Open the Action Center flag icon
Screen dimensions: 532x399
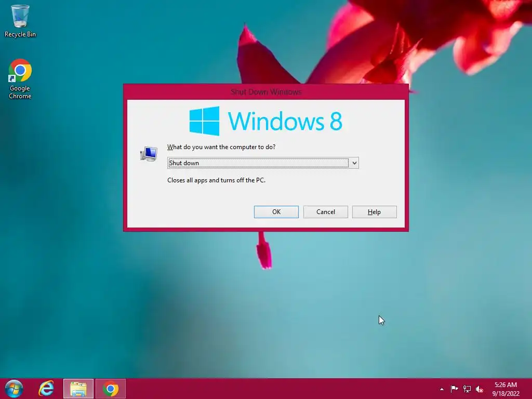point(454,389)
